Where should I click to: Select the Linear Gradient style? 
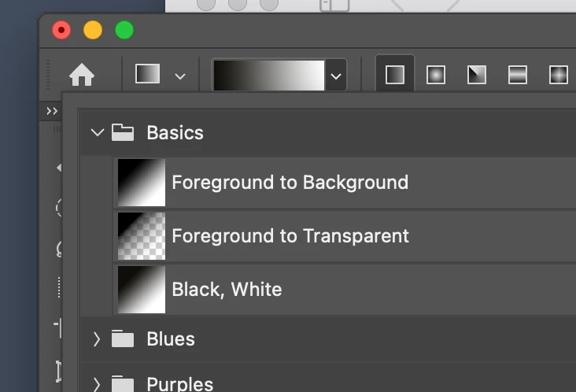click(395, 75)
